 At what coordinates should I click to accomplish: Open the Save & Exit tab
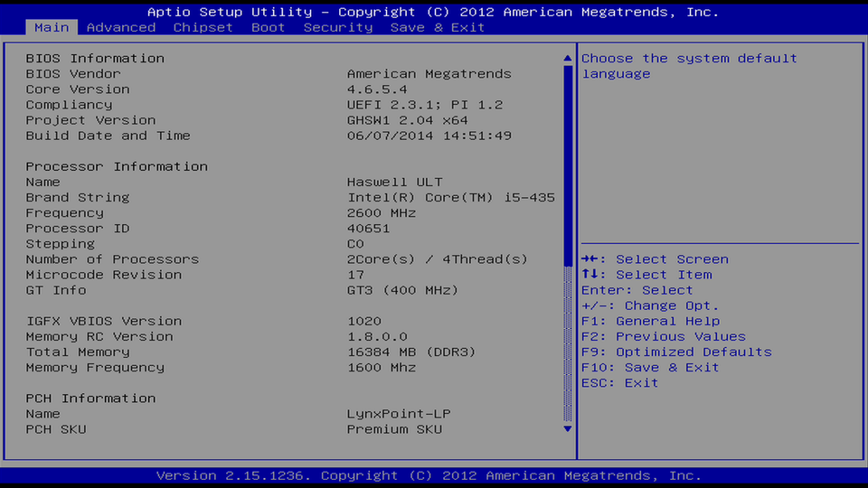438,27
